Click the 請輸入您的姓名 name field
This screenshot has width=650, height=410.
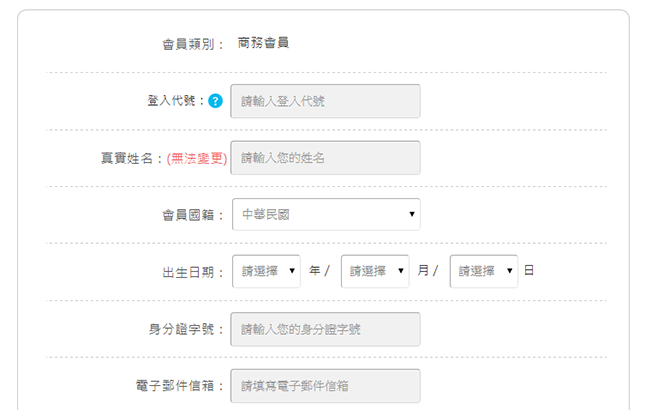pos(325,158)
